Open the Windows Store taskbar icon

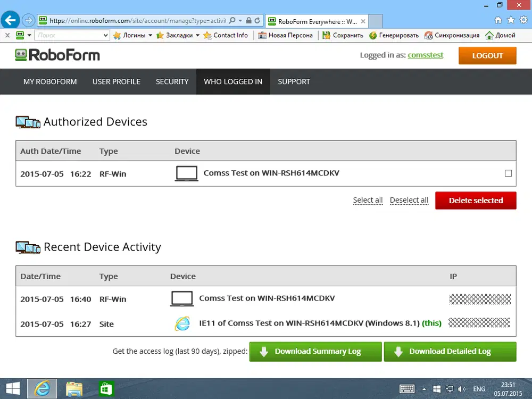pyautogui.click(x=106, y=389)
